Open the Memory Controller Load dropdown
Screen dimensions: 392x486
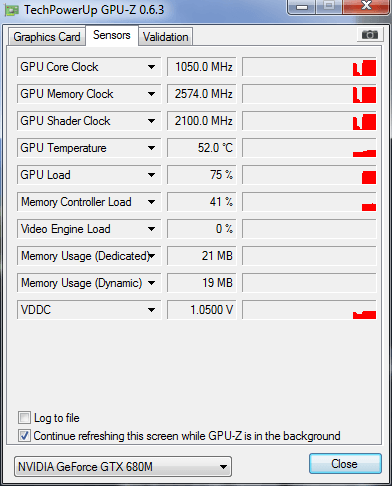point(151,202)
